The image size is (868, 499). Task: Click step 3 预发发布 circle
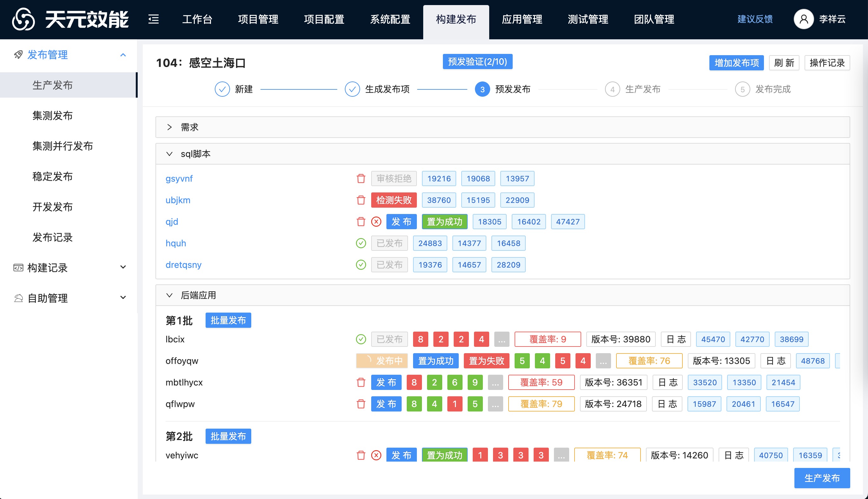tap(482, 89)
